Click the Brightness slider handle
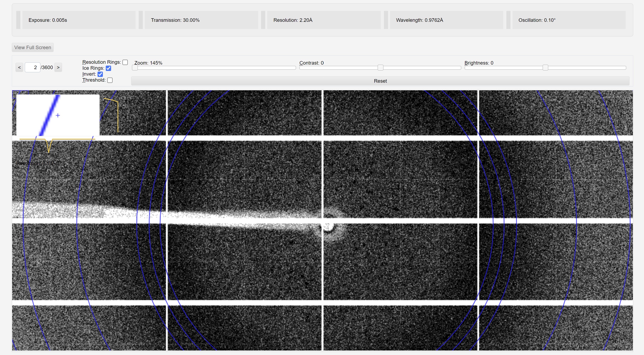 click(545, 68)
